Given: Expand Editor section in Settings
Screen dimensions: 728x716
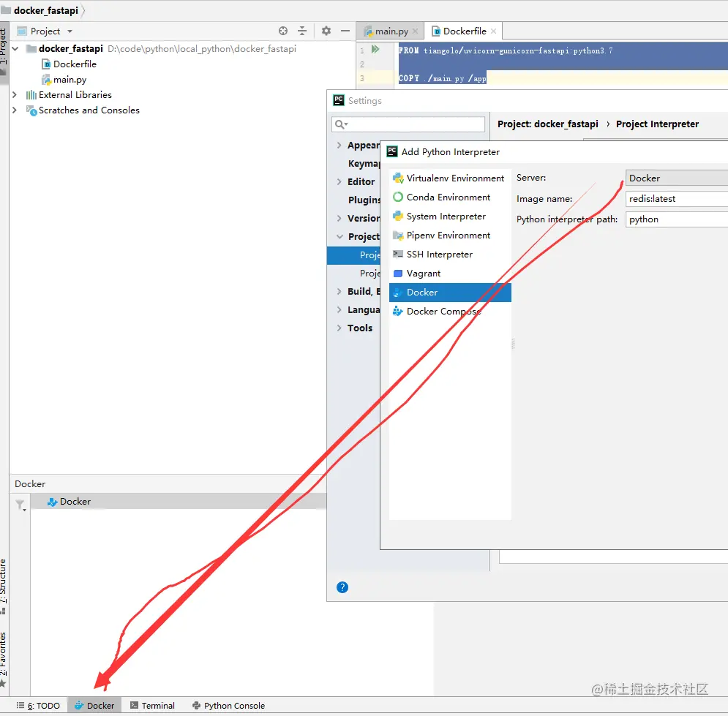Looking at the screenshot, I should pos(339,181).
